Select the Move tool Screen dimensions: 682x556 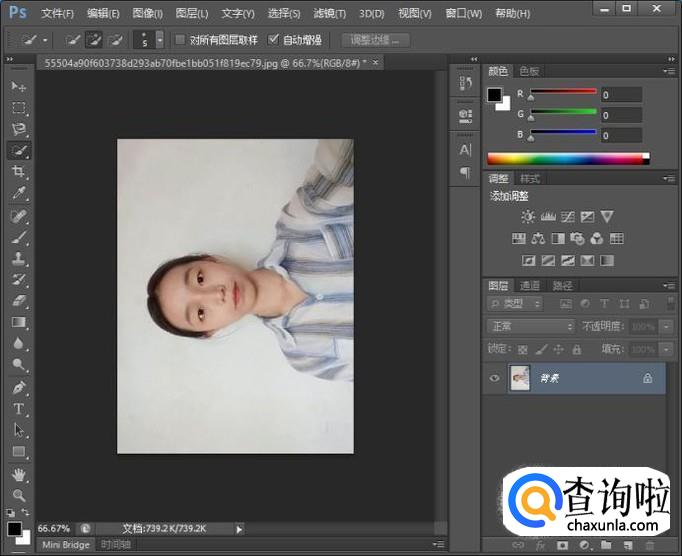(19, 86)
